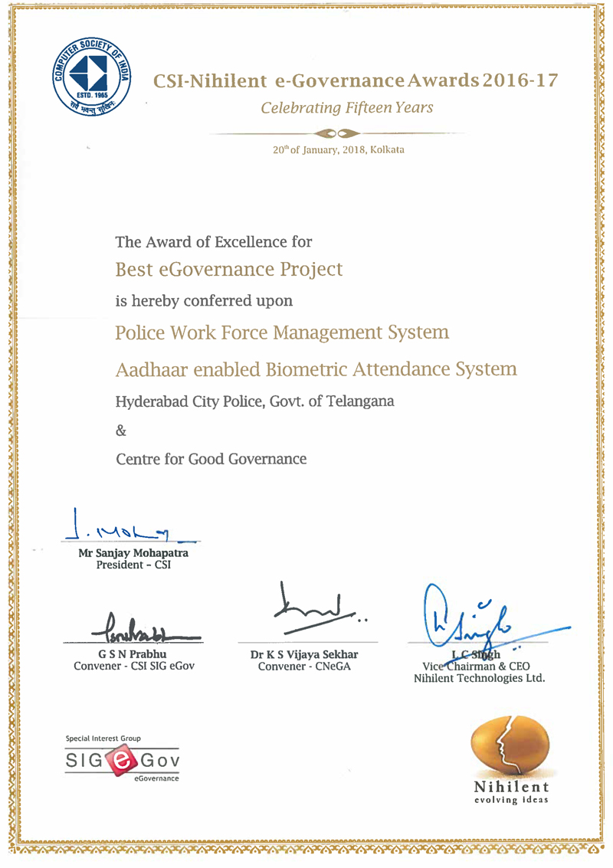
Task: Click the SIG eGov logo
Action: 123,760
